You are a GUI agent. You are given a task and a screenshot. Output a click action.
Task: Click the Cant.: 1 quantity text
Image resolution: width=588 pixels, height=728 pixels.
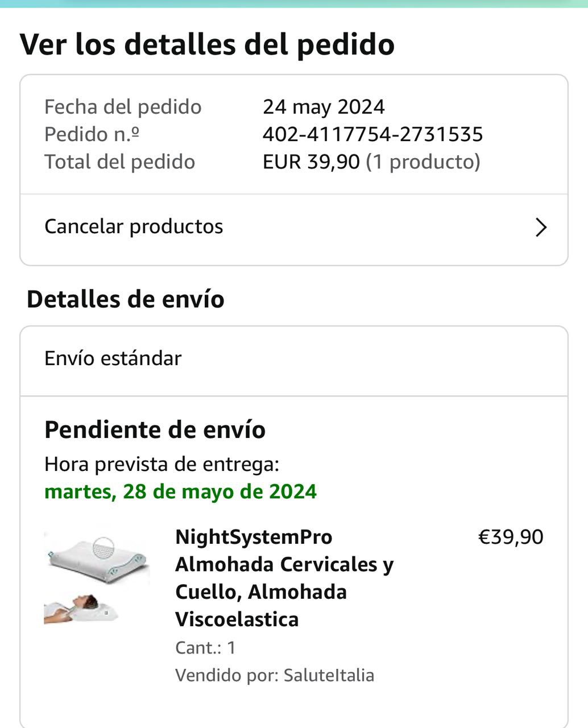coord(205,647)
